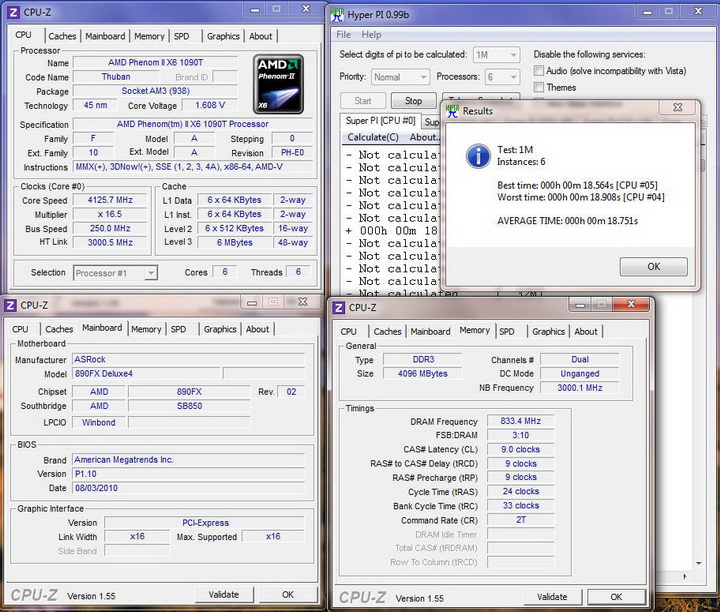Click the BIOS Date 08/03/2010 field
This screenshot has height=612, width=720.
pyautogui.click(x=188, y=488)
